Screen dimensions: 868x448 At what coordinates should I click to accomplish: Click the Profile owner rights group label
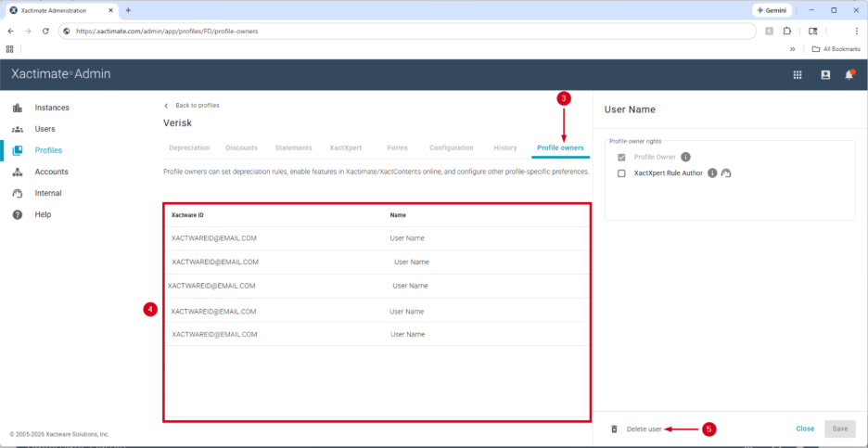635,141
